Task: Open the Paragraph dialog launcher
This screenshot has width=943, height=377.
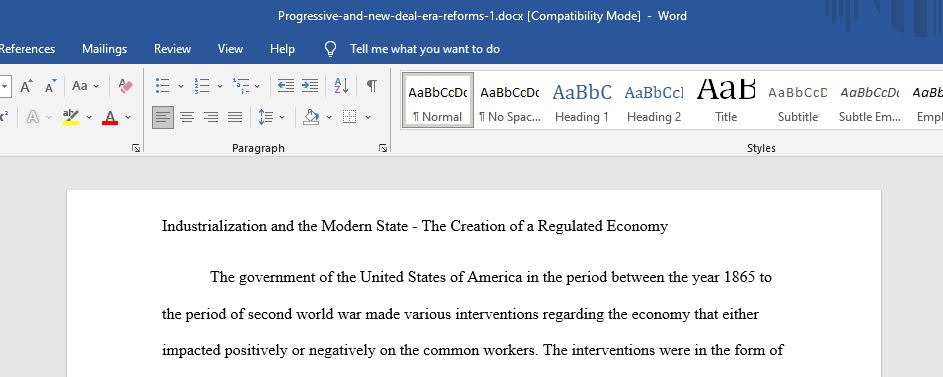Action: (x=383, y=148)
